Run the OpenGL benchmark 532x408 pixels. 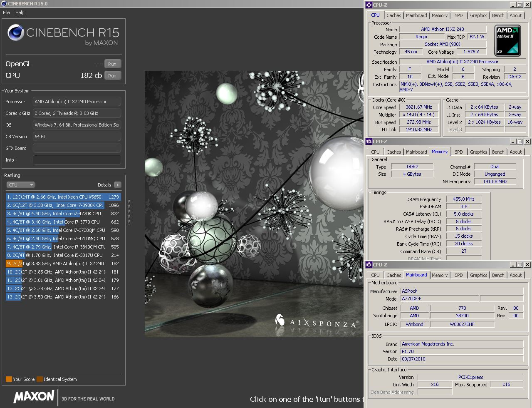pyautogui.click(x=112, y=64)
